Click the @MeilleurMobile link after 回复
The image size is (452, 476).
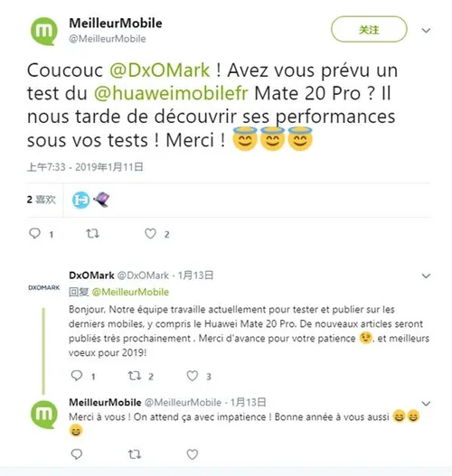[130, 292]
